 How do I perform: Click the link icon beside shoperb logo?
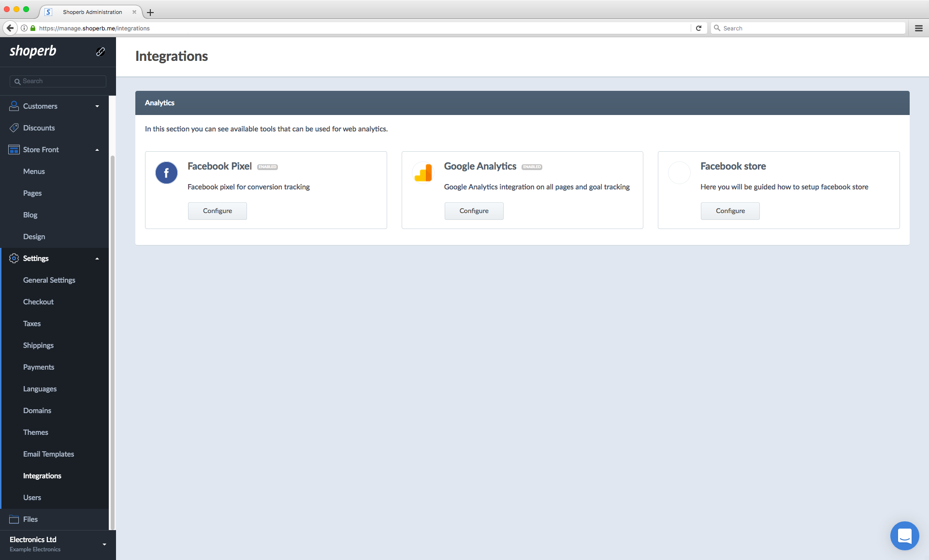pyautogui.click(x=101, y=52)
